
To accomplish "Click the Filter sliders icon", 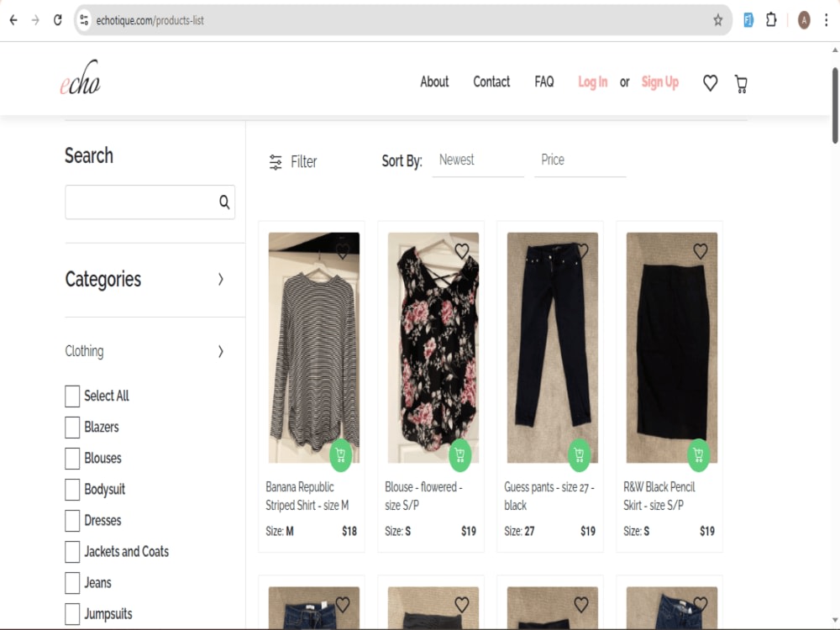I will pyautogui.click(x=276, y=162).
